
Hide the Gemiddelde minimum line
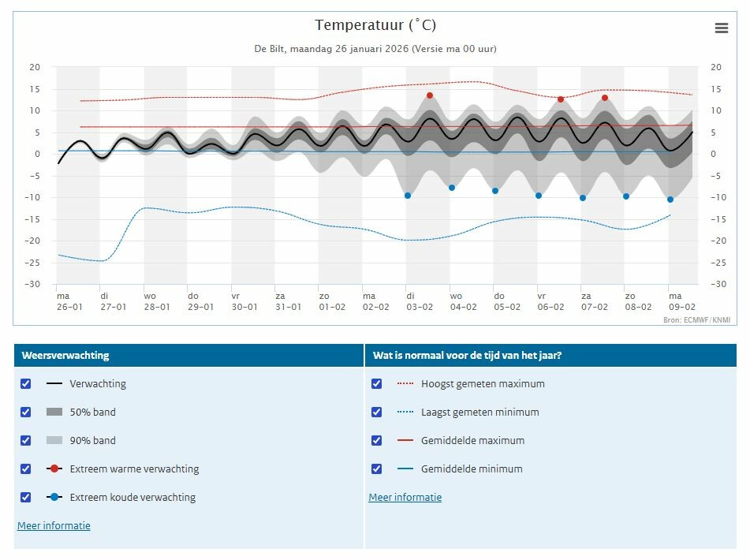[x=377, y=469]
